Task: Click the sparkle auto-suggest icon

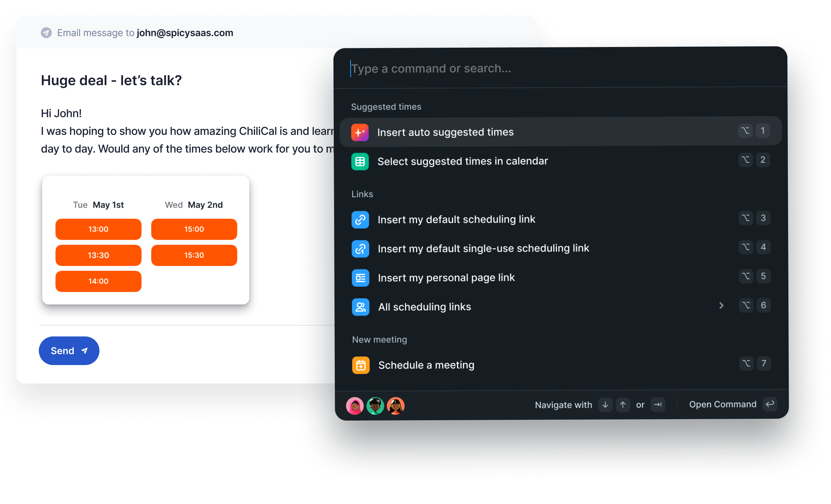Action: click(360, 132)
